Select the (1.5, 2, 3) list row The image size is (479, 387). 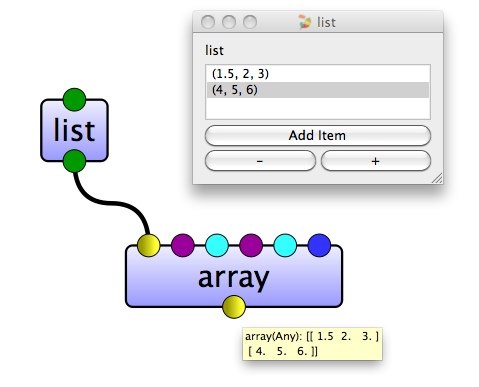pyautogui.click(x=318, y=74)
